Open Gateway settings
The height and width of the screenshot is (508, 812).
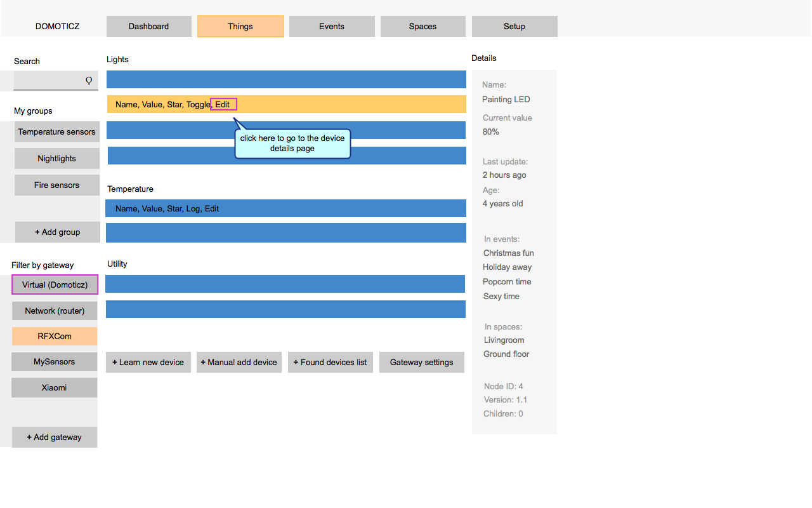click(422, 363)
